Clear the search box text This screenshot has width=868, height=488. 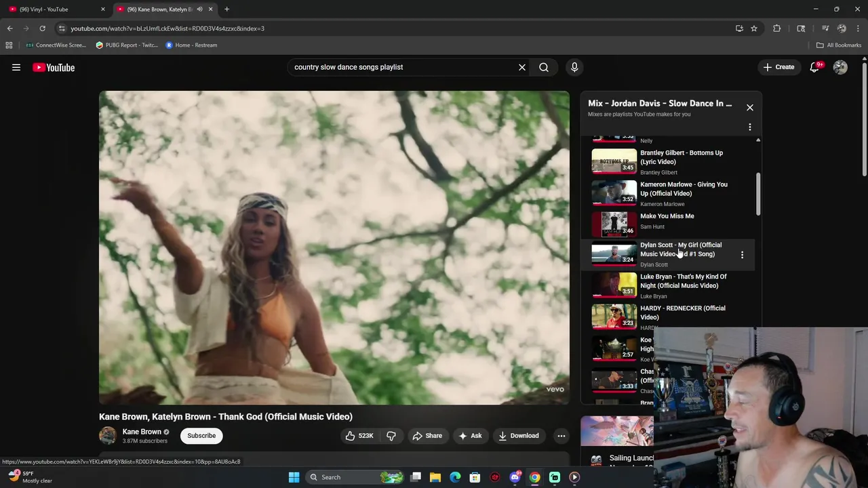point(522,67)
